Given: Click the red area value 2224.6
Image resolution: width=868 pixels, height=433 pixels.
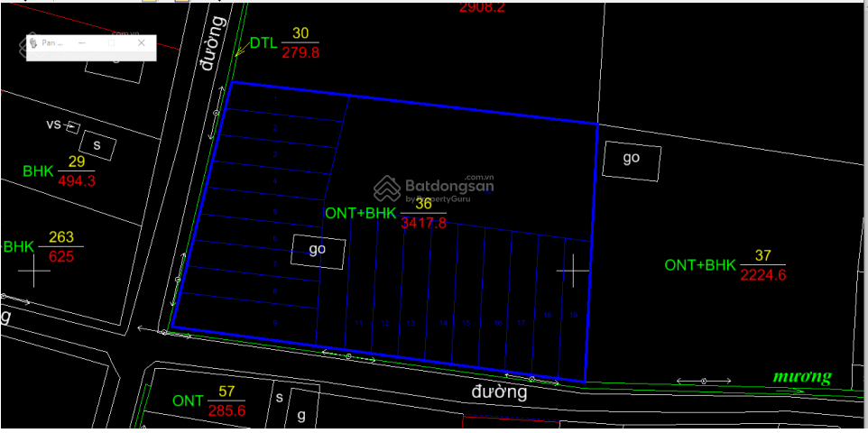Looking at the screenshot, I should click(762, 275).
